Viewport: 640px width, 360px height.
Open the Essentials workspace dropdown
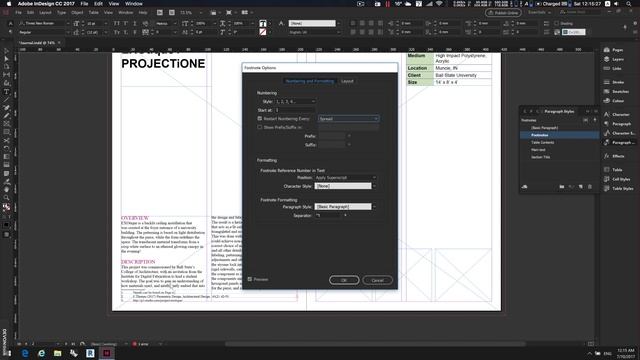pos(540,13)
